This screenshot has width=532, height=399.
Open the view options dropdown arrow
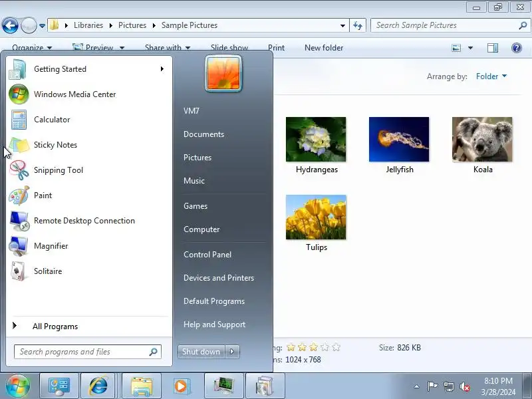(x=470, y=48)
